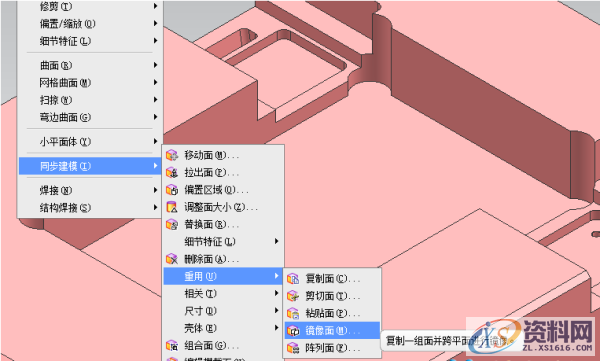This screenshot has height=361, width=600.
Task: Expand arrow beside 细节特征(L) in submenu
Action: point(276,241)
